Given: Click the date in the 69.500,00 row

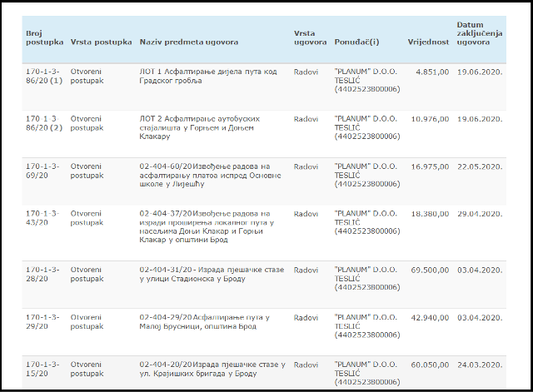Looking at the screenshot, I should tap(480, 270).
